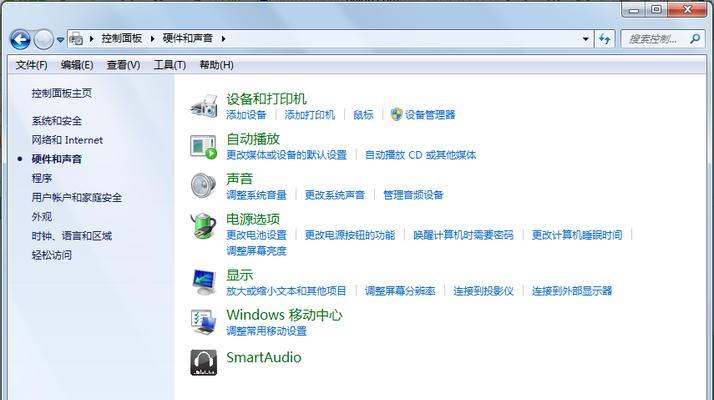The height and width of the screenshot is (400, 714).
Task: Open the Display monitor icon
Action: pyautogui.click(x=203, y=282)
